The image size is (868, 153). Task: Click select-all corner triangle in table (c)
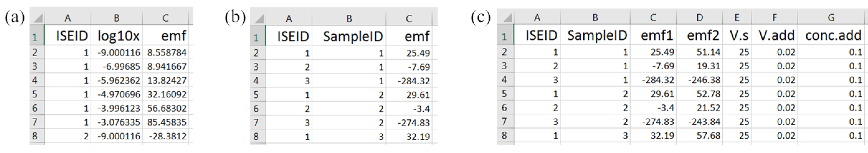[506, 17]
